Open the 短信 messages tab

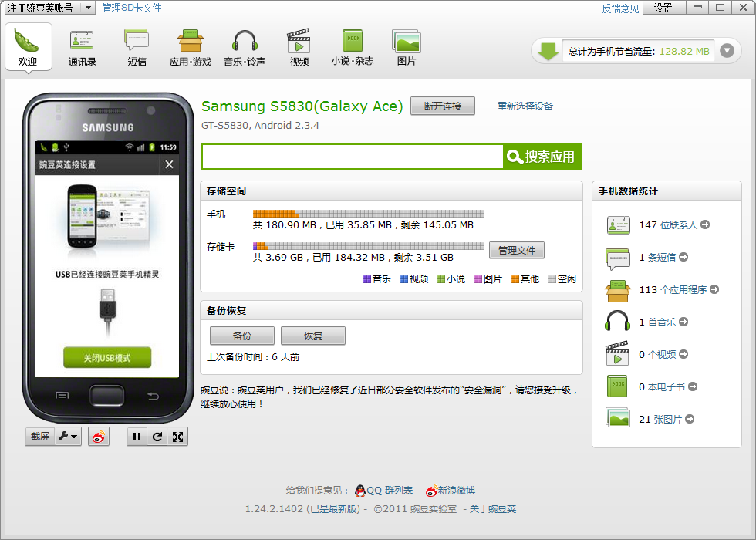coord(137,47)
